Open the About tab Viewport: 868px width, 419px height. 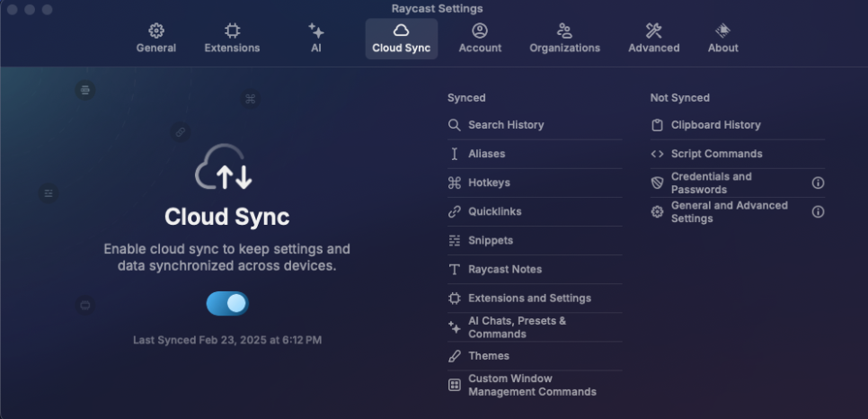pyautogui.click(x=723, y=39)
